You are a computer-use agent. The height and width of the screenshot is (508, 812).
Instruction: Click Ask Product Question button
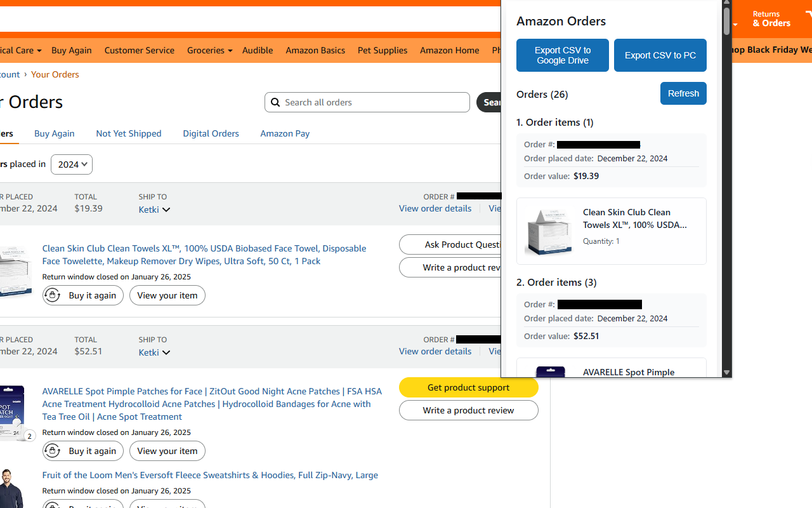[450, 244]
